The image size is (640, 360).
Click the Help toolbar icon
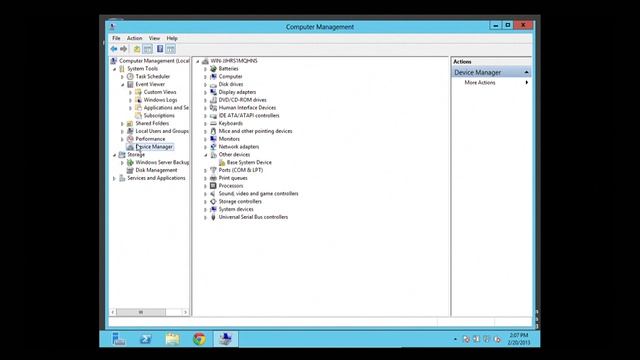pos(160,49)
